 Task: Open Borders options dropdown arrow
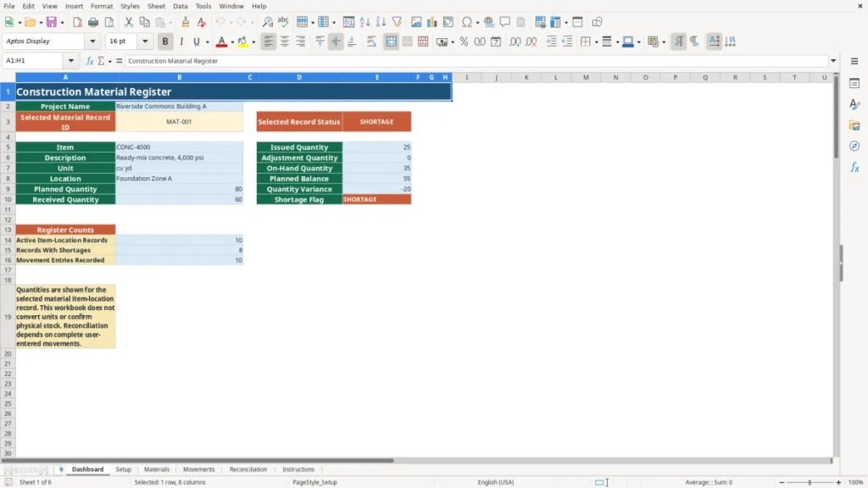click(596, 42)
